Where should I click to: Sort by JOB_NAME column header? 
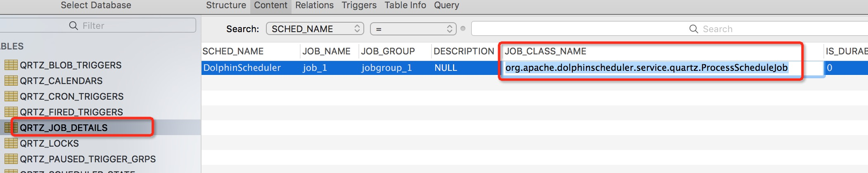coord(329,51)
